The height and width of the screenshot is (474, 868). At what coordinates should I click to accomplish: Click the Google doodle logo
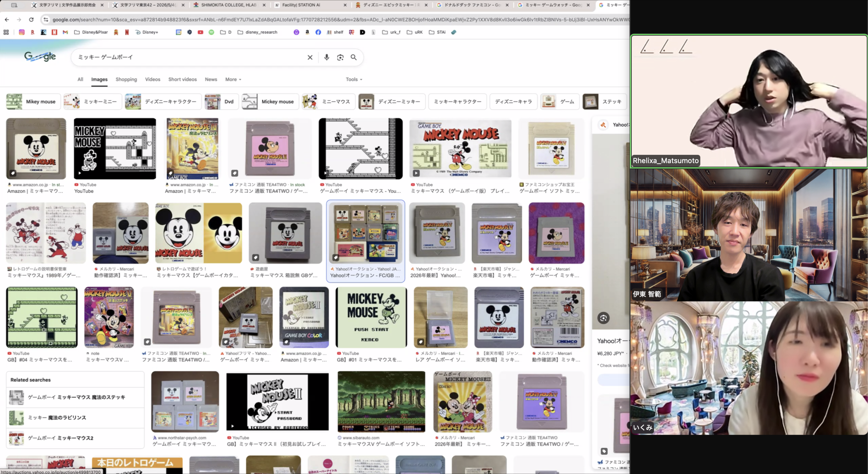(x=40, y=57)
